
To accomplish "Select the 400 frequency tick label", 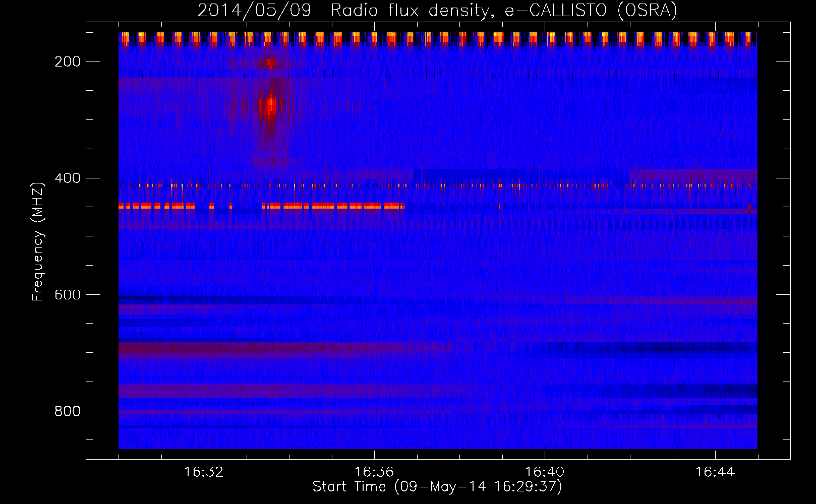I will [67, 178].
